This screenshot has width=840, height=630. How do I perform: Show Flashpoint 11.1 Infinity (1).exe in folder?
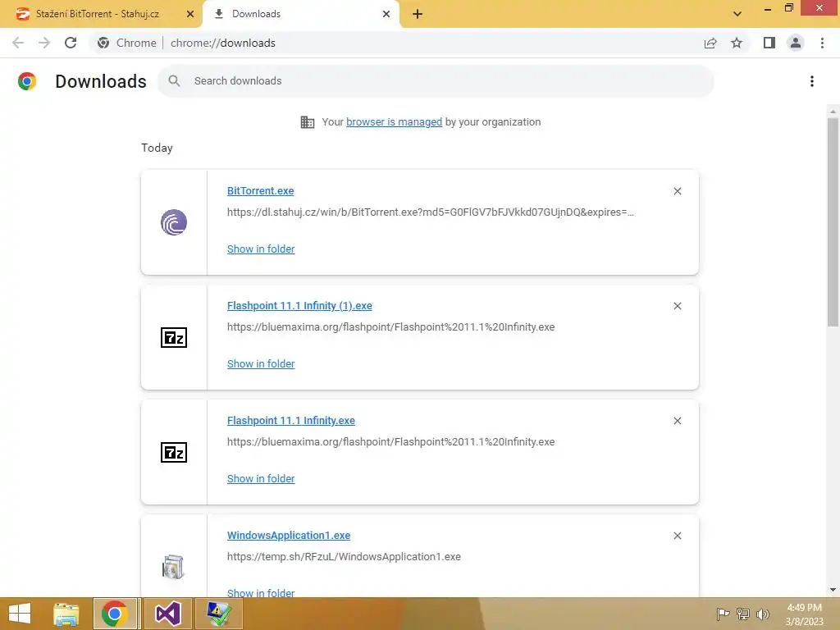[261, 363]
